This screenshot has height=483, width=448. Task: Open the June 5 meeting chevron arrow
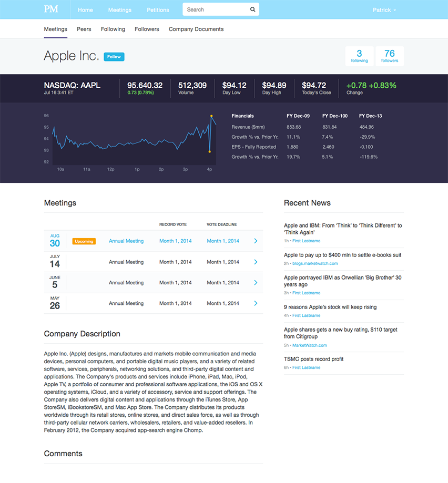[x=256, y=283]
